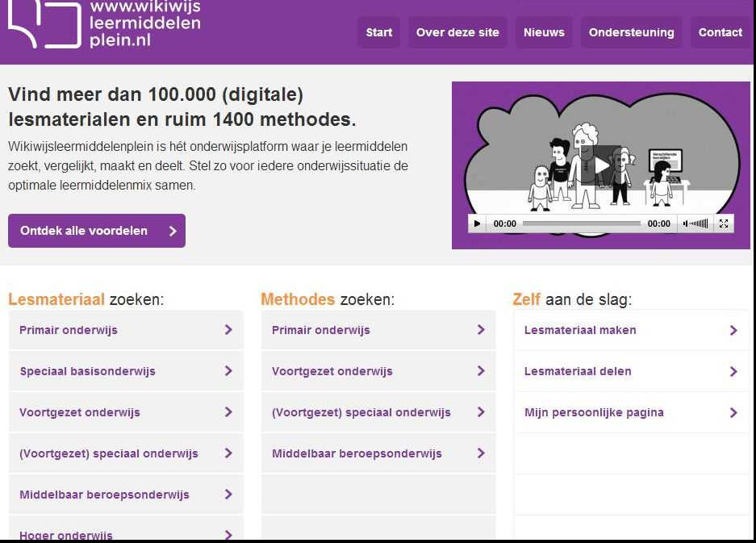
Task: Open the Start menu item
Action: coord(379,32)
